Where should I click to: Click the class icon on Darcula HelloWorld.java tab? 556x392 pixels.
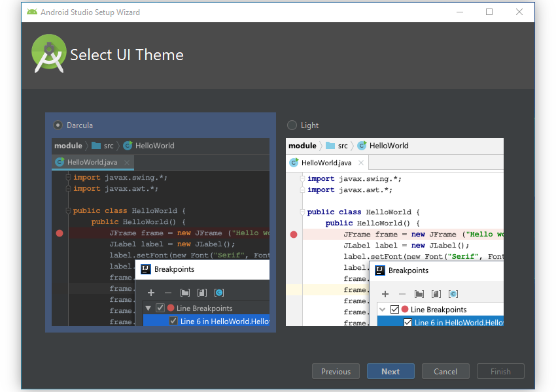(60, 162)
